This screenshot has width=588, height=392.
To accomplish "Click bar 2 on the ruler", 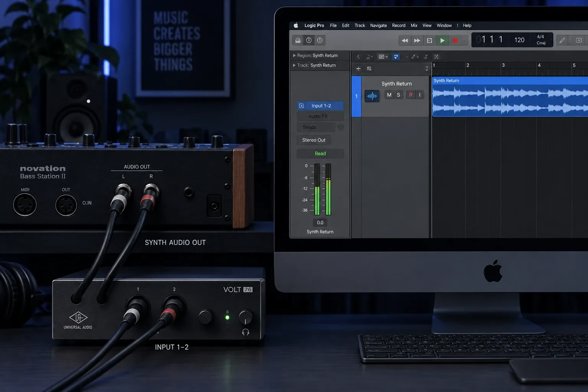I will click(468, 65).
